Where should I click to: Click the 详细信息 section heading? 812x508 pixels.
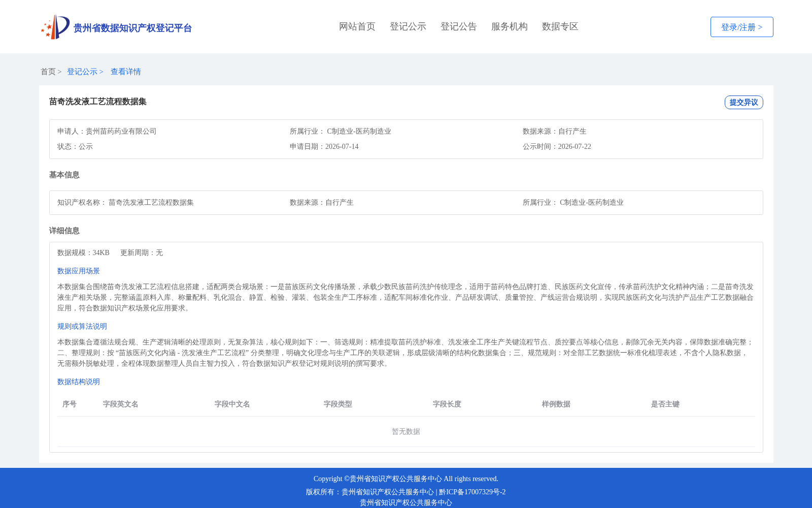(64, 231)
